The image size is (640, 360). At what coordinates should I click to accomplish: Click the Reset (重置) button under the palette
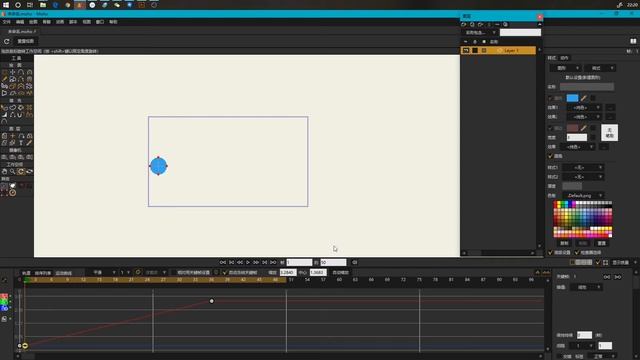(x=602, y=243)
